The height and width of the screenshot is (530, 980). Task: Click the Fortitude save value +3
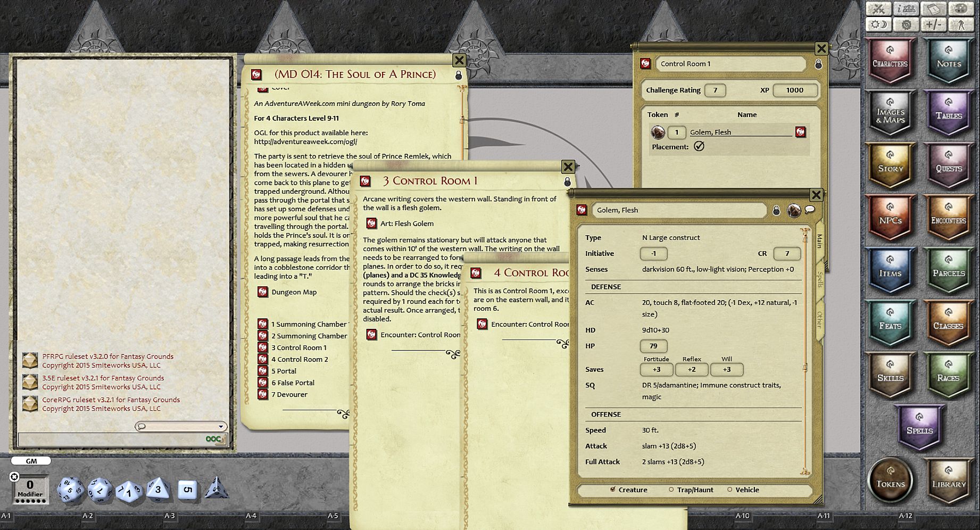[656, 369]
